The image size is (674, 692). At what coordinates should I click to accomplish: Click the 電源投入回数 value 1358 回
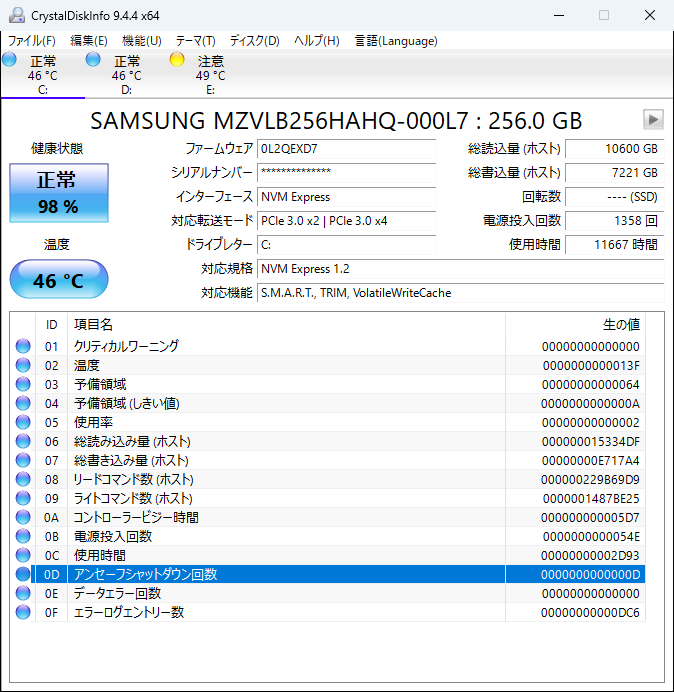614,221
